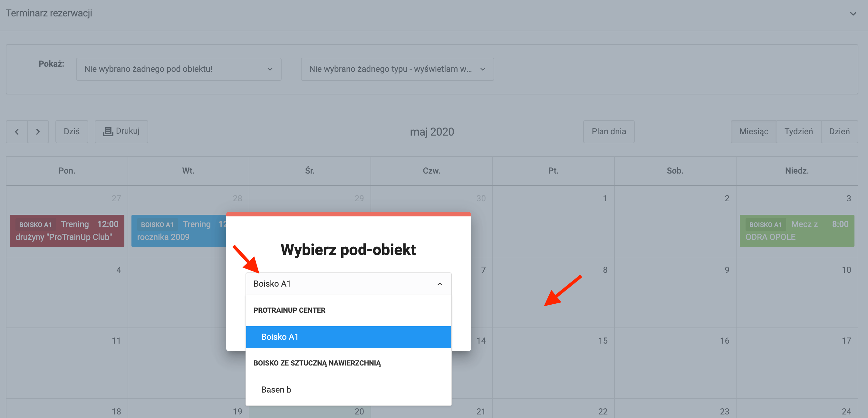Click the calendar cell for day 9

click(x=675, y=296)
